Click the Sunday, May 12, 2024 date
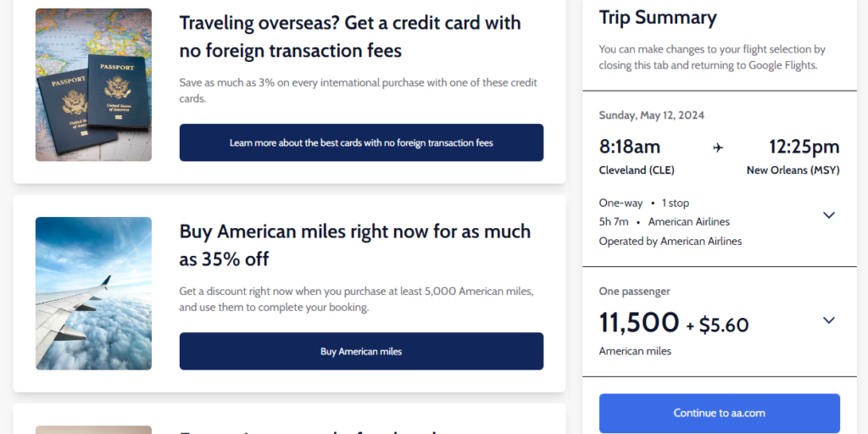868x434 pixels. 651,115
